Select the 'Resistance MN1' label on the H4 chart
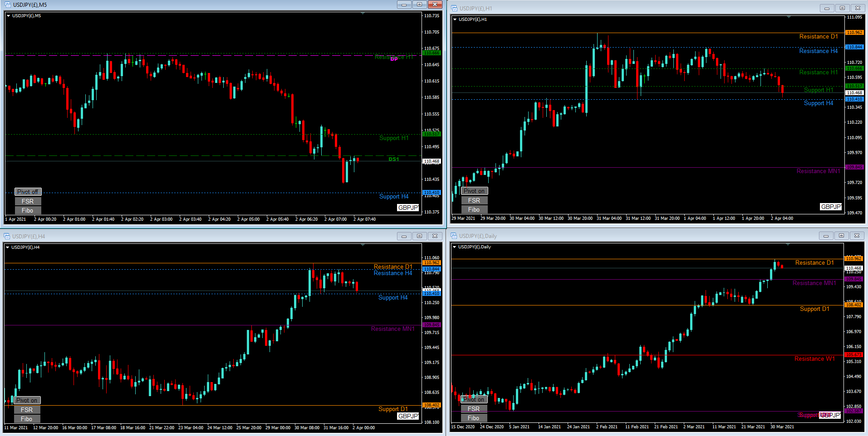The width and height of the screenshot is (868, 436). [393, 329]
